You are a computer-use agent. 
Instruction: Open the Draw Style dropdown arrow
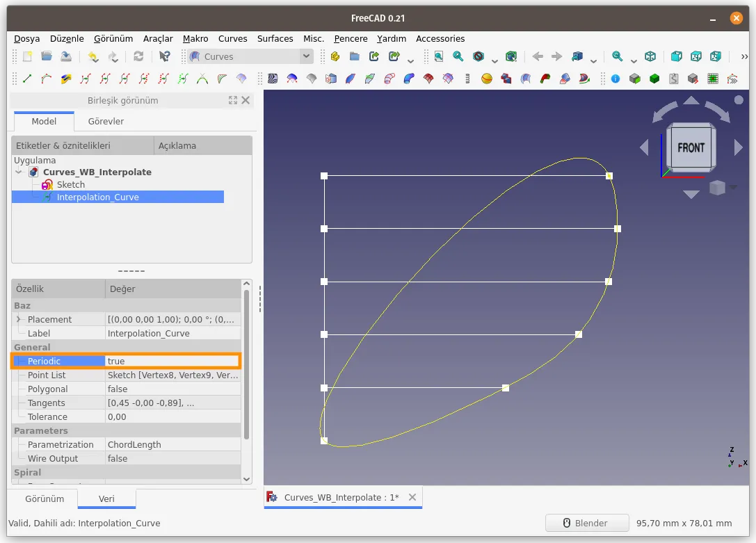(494, 60)
